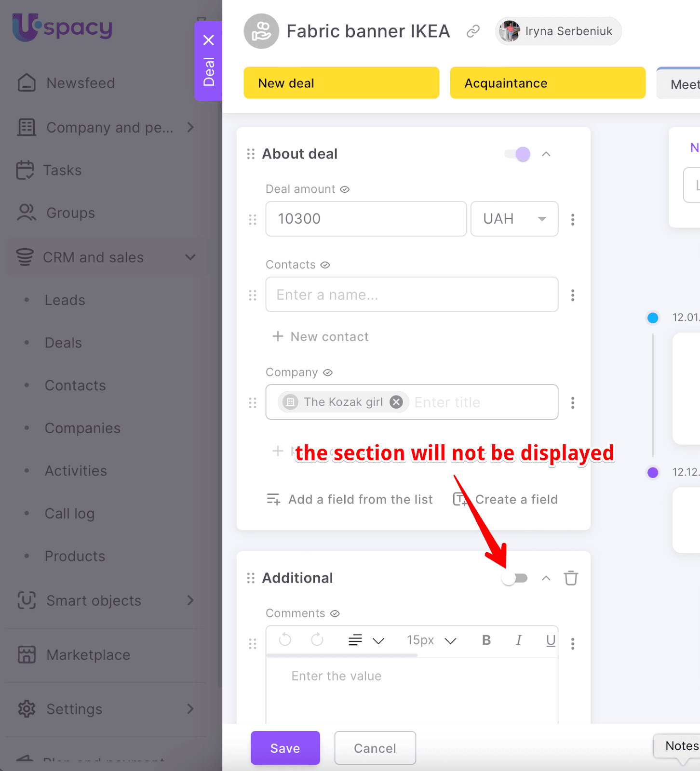Click the Bold formatting icon
The image size is (700, 771).
(x=486, y=640)
